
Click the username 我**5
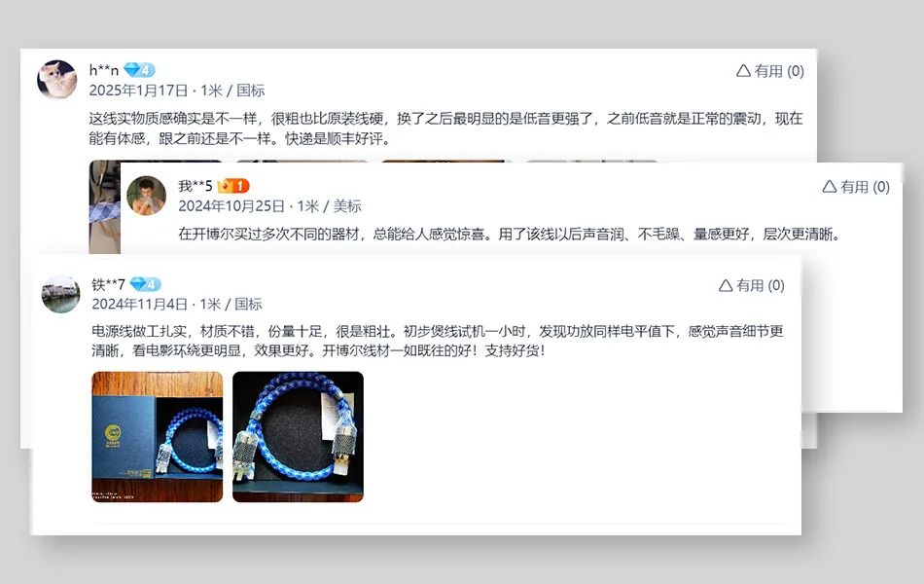coord(195,187)
